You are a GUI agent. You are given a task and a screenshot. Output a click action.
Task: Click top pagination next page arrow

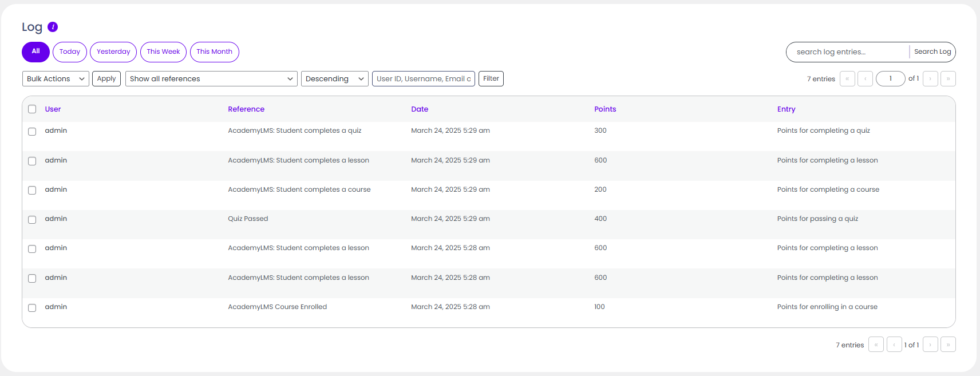pos(930,78)
